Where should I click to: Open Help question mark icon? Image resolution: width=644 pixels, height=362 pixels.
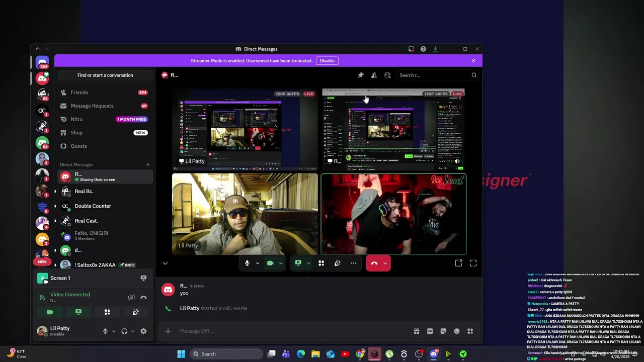(423, 49)
